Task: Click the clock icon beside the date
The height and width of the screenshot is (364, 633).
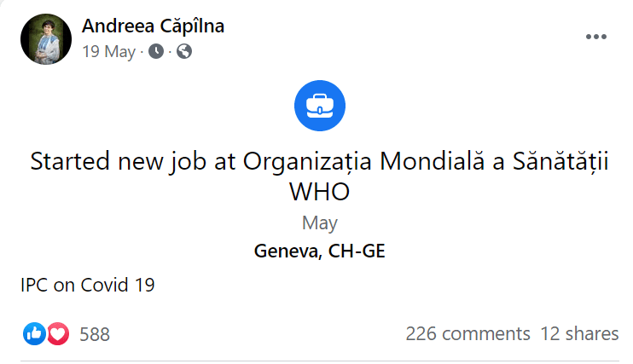Action: click(156, 51)
